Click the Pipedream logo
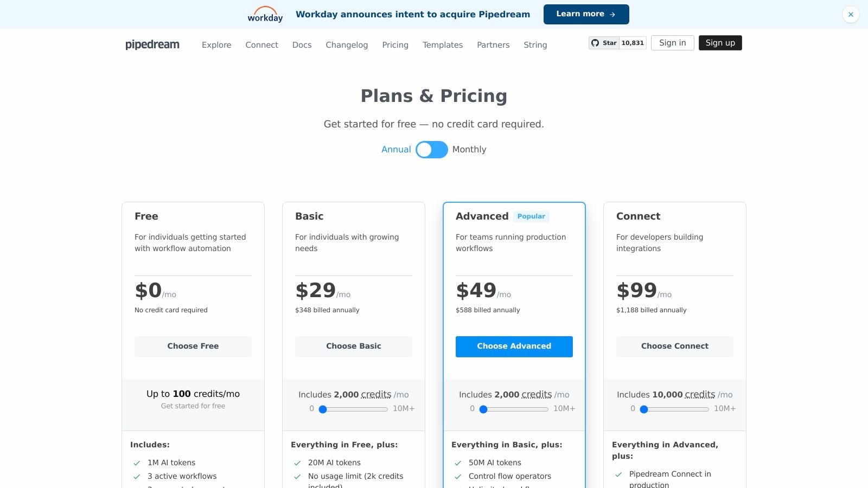This screenshot has height=488, width=868. click(x=152, y=44)
